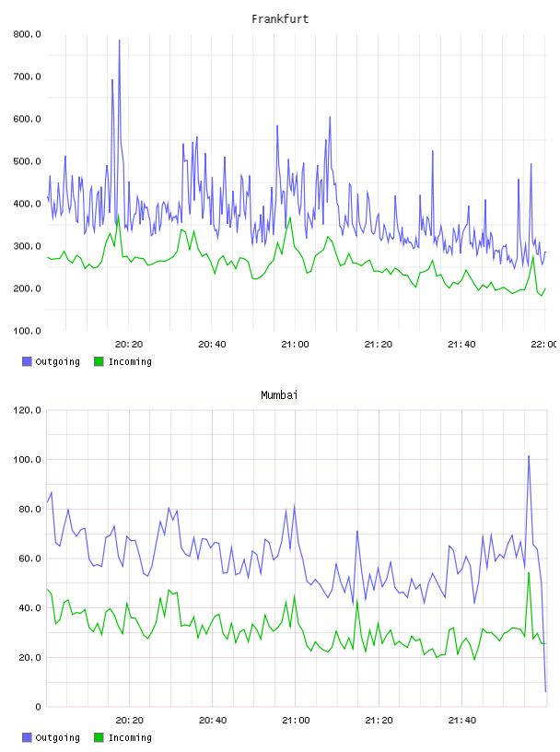The image size is (560, 752).
Task: Click the 40.0 y-axis label in Mumbai chart
Action: [29, 607]
